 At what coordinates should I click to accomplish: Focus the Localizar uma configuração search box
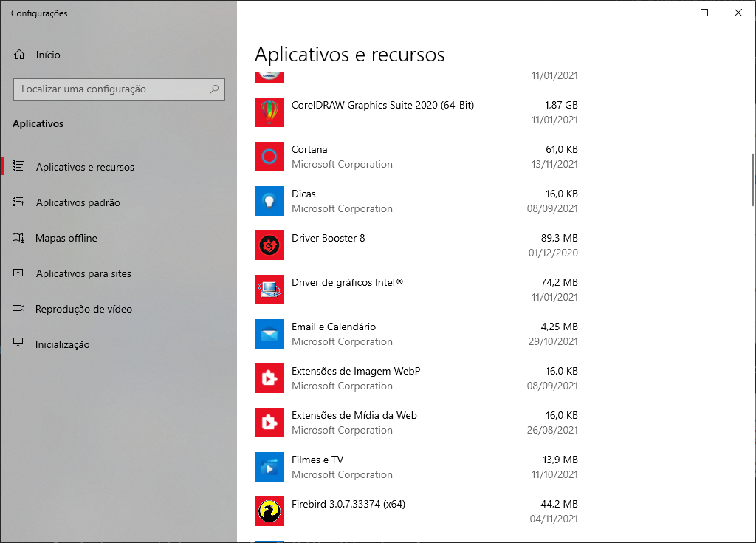point(119,89)
